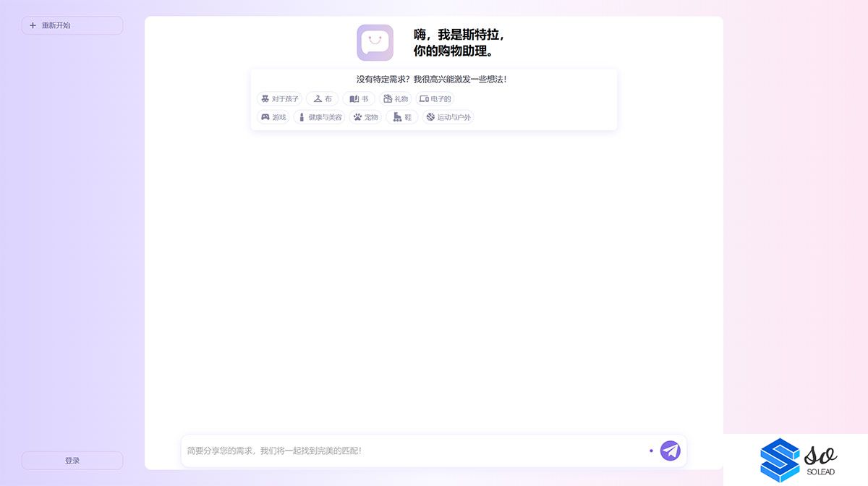
Task: Open the 登录 login button
Action: [x=72, y=461]
